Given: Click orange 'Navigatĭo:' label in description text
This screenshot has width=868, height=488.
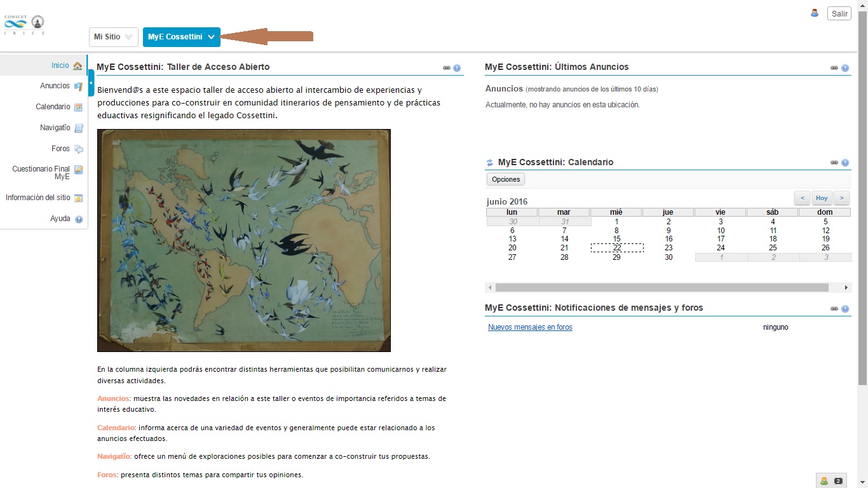Looking at the screenshot, I should 114,456.
